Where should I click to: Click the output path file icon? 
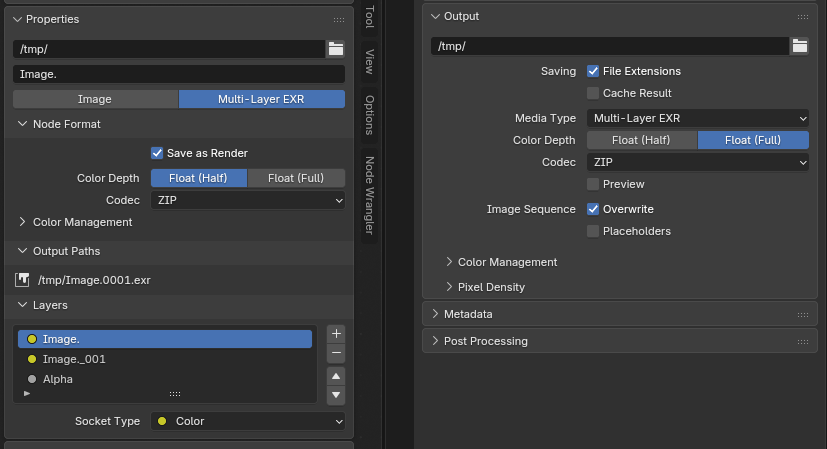click(22, 280)
